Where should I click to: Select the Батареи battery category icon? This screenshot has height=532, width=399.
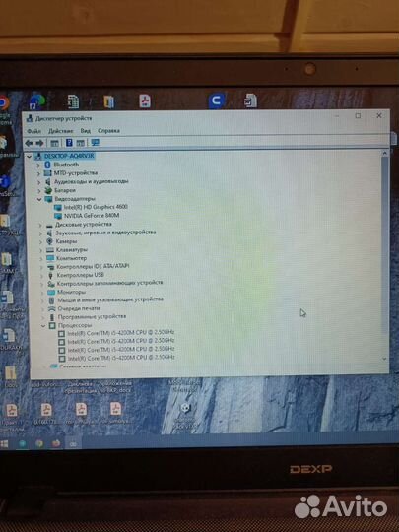[x=48, y=190]
